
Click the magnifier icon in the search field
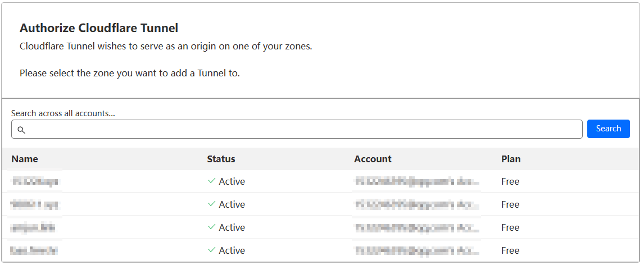(21, 130)
